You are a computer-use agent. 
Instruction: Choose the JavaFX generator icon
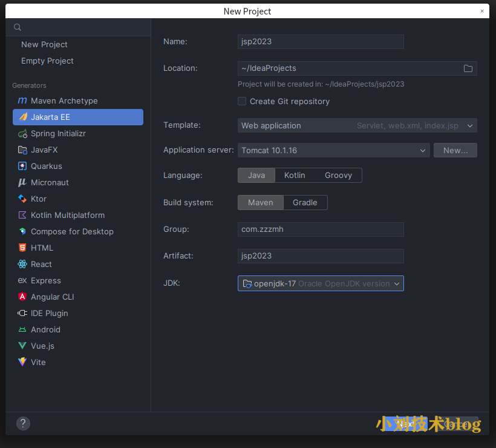click(22, 150)
